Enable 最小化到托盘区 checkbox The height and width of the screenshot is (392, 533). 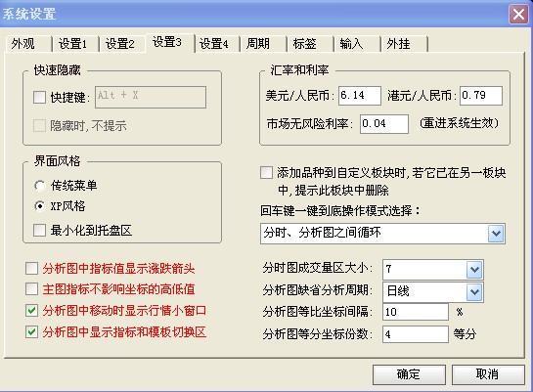(x=39, y=231)
